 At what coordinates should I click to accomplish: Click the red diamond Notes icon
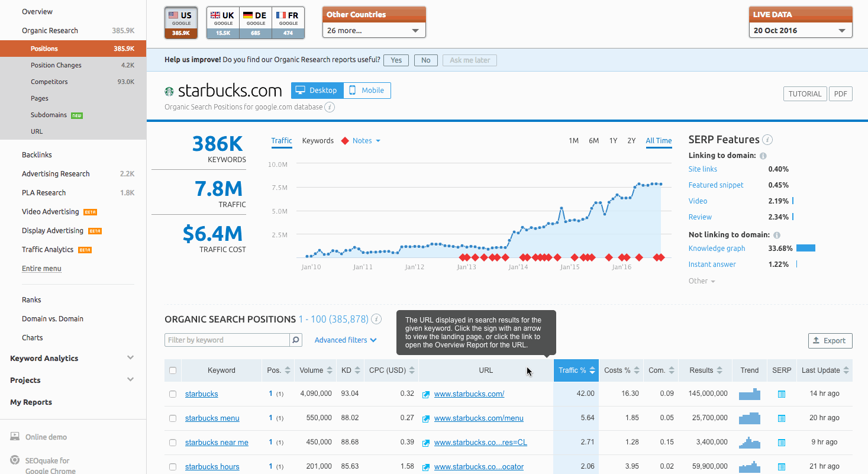pos(345,141)
